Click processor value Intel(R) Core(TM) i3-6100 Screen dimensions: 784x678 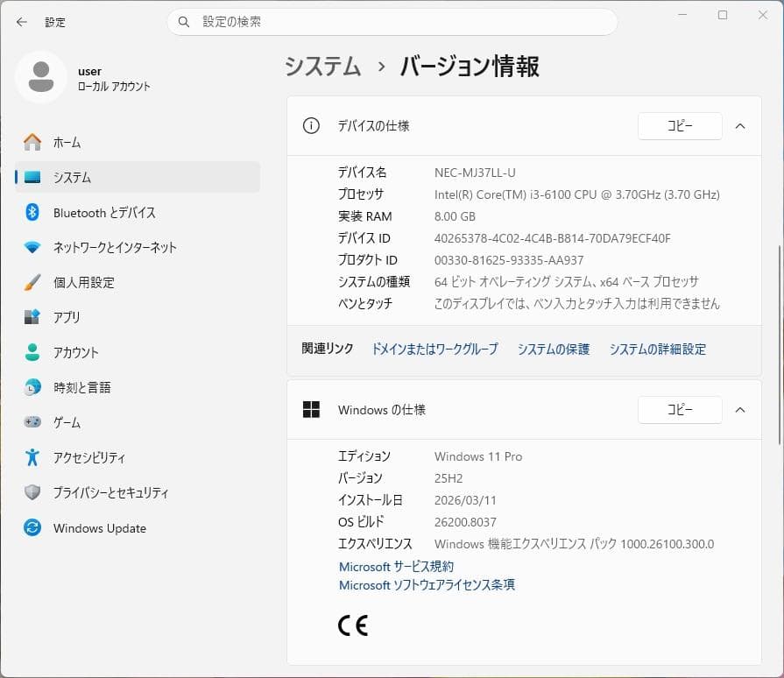[x=577, y=194]
